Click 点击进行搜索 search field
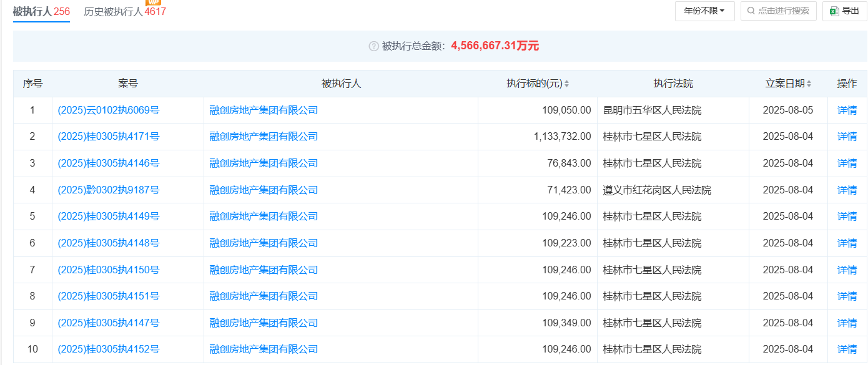 pyautogui.click(x=778, y=11)
